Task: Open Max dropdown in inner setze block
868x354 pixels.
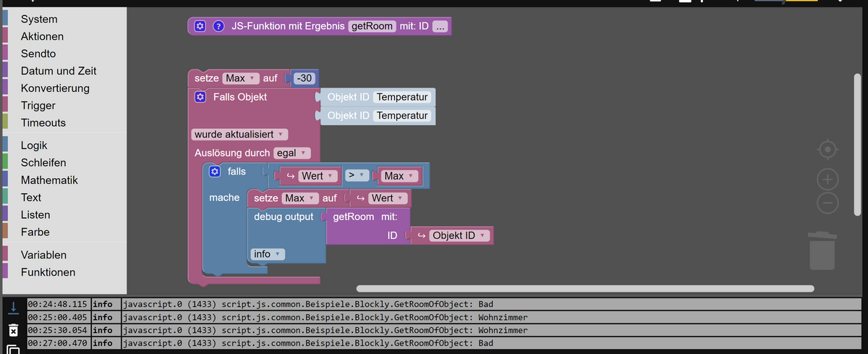Action: pyautogui.click(x=300, y=198)
